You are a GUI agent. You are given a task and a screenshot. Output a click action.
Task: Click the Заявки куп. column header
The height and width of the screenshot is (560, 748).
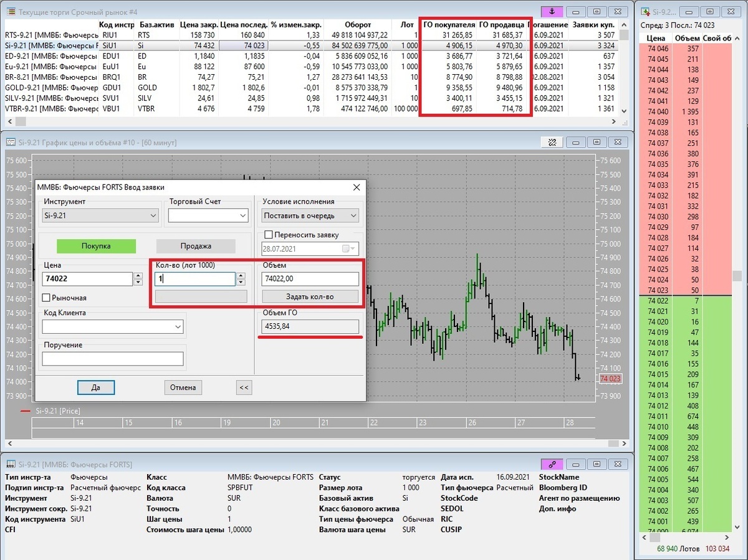point(593,24)
